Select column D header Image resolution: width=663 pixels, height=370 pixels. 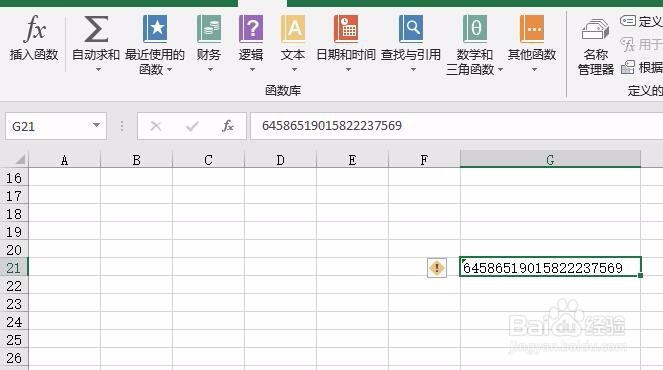(280, 160)
